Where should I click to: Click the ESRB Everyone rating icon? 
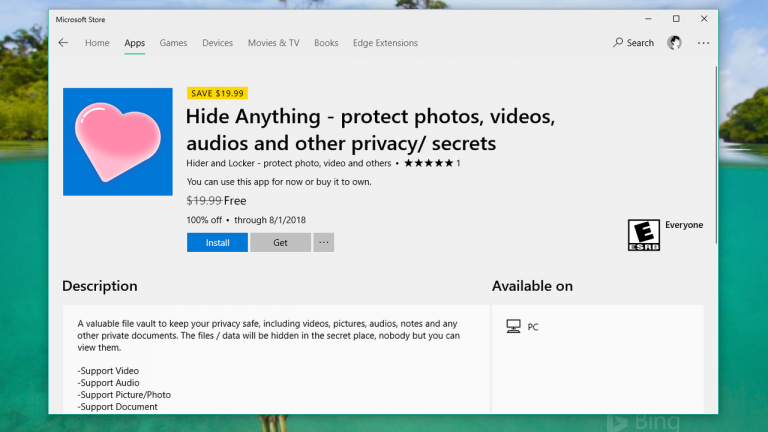coord(644,235)
